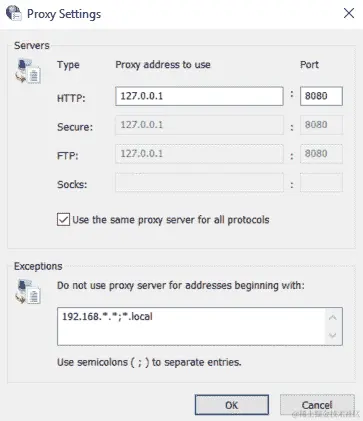Click the Secure port field
The image size is (363, 421).
pyautogui.click(x=321, y=125)
